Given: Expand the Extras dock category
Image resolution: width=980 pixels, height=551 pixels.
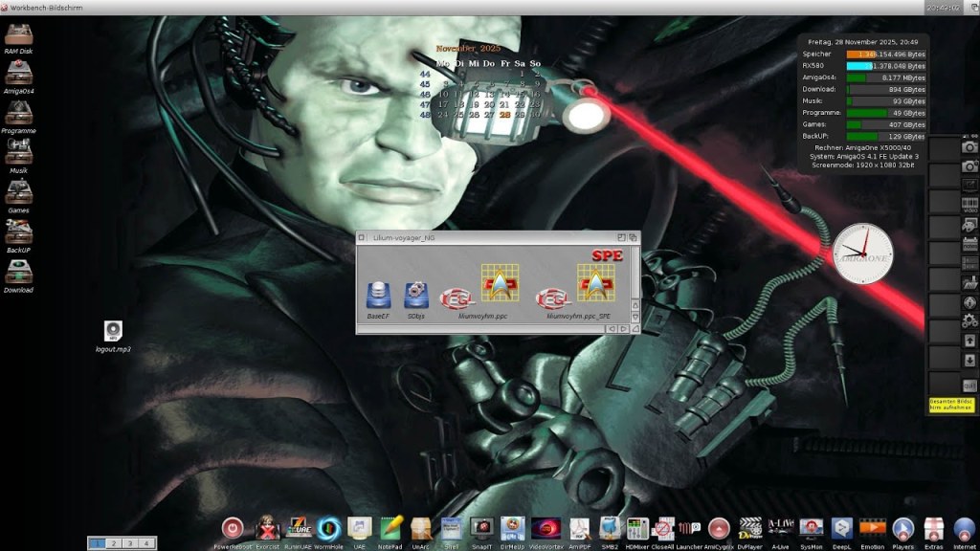Looking at the screenshot, I should coord(933,528).
